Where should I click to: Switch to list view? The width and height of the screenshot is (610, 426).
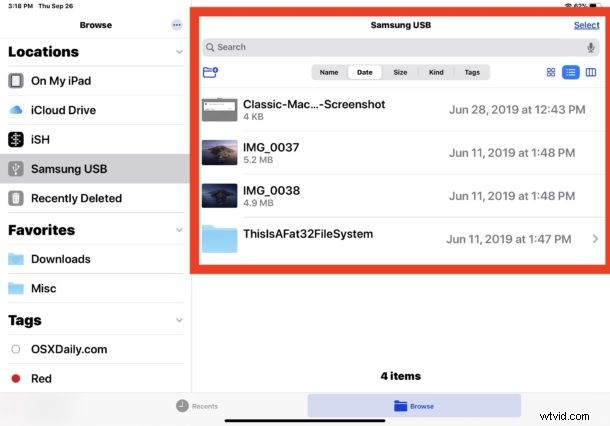click(571, 72)
